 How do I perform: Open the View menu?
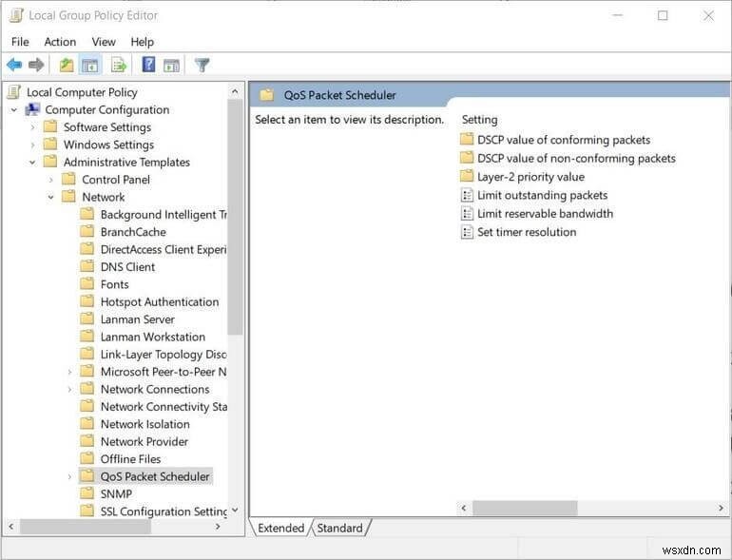[x=104, y=42]
